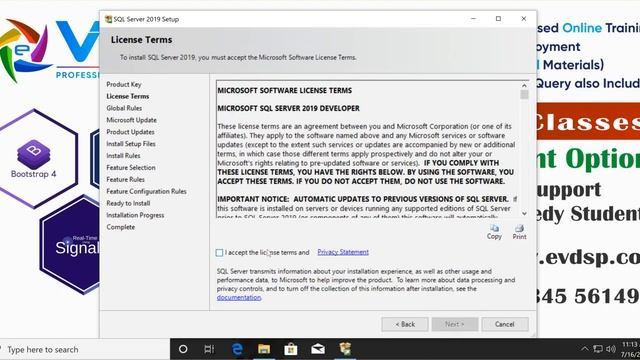Open Task View on the taskbar

click(x=209, y=349)
